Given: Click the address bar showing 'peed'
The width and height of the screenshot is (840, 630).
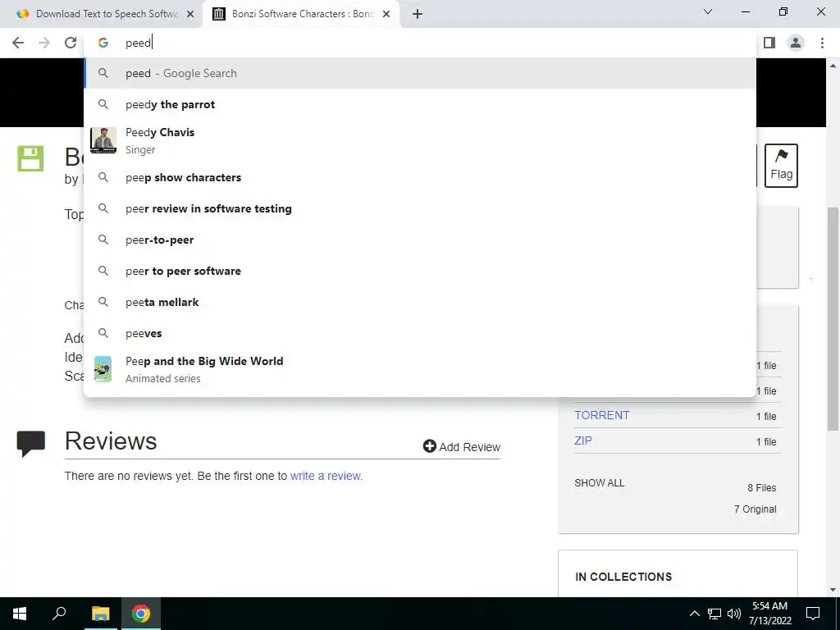Looking at the screenshot, I should point(420,43).
